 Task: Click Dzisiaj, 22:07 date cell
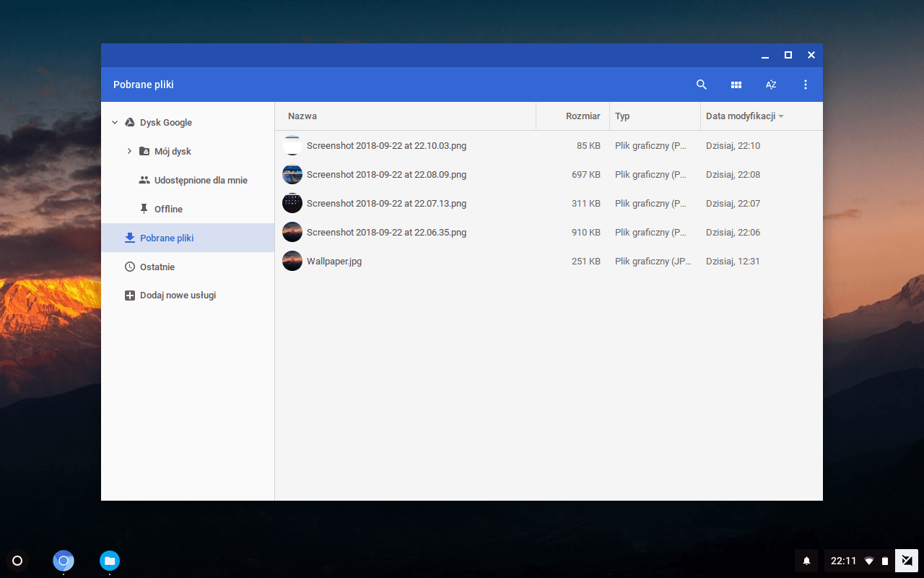pyautogui.click(x=733, y=203)
